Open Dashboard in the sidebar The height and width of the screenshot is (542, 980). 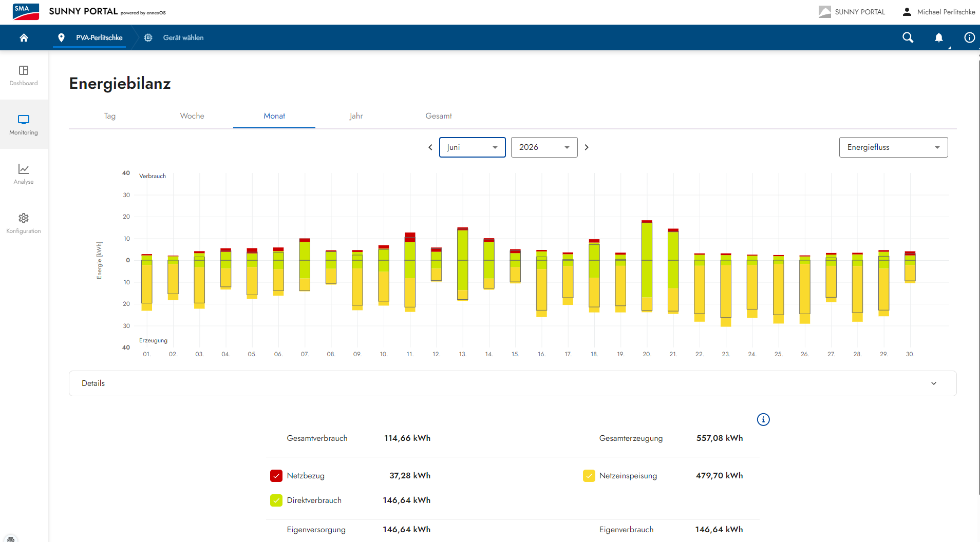pos(24,75)
